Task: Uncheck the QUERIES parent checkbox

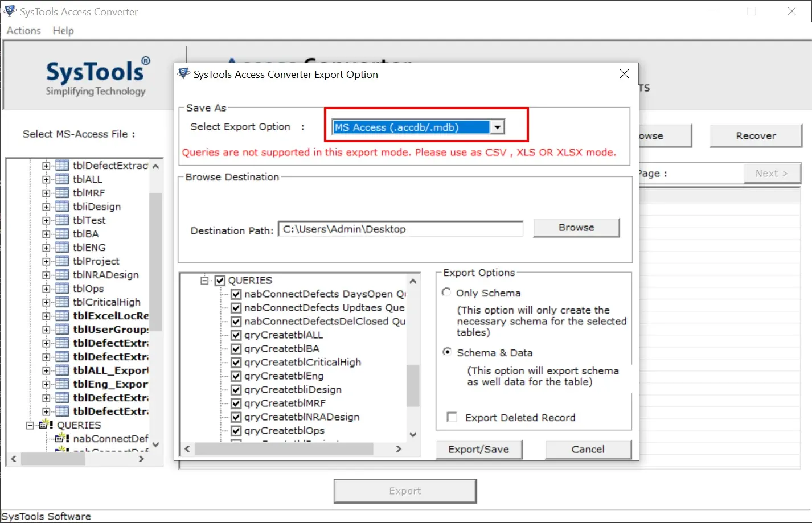Action: click(220, 281)
